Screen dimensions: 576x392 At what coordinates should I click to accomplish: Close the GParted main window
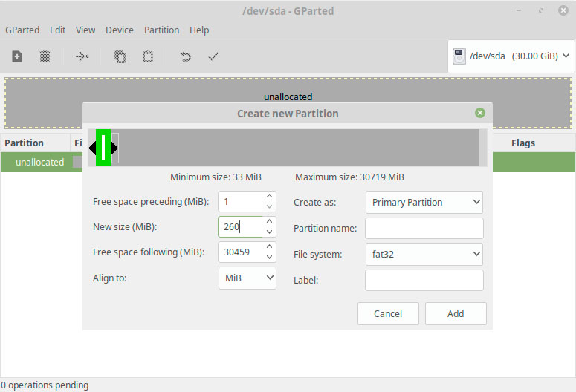563,10
